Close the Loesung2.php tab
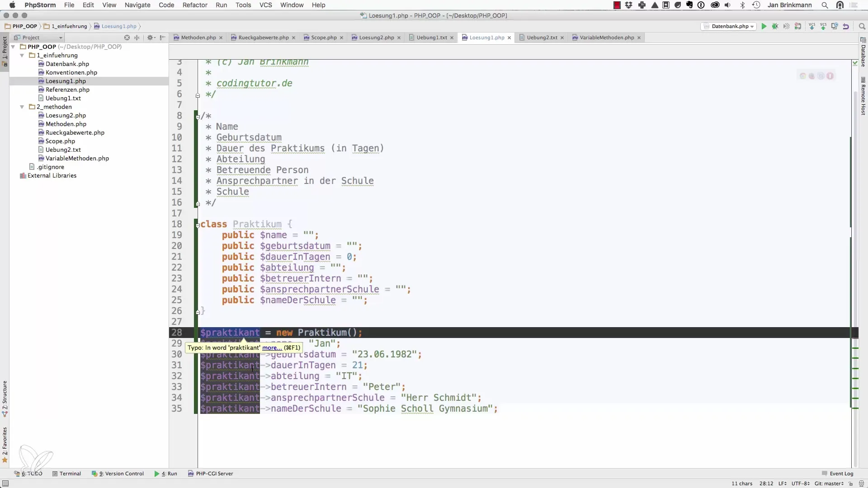Screen dimensions: 868x488 point(399,38)
